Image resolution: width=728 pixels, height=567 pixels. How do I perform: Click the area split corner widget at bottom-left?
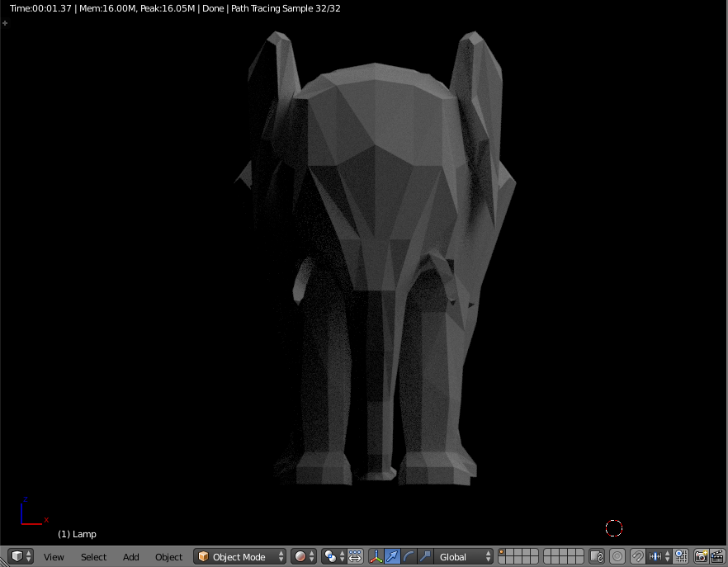click(2, 563)
